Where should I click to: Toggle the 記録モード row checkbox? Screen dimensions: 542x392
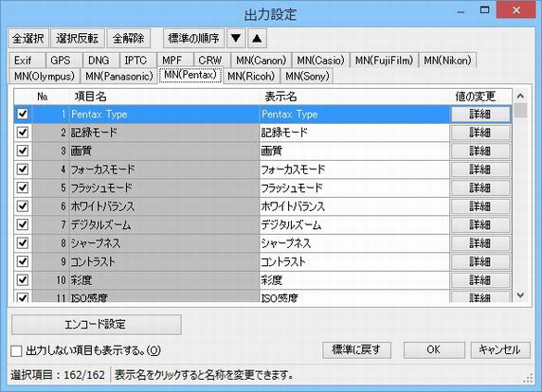tap(23, 133)
